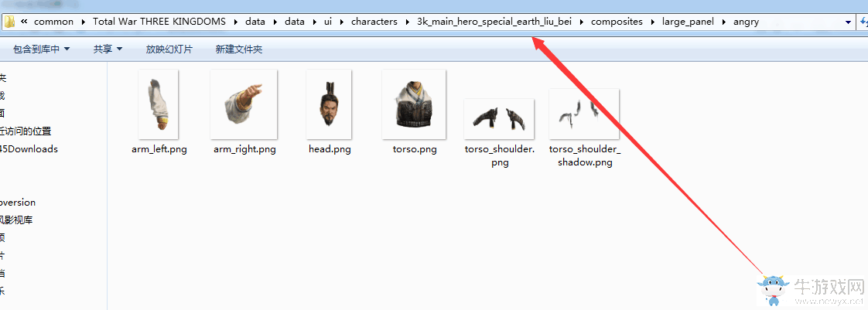Screen dimensions: 868x310
Task: Click the head.png file name
Action: coord(330,149)
